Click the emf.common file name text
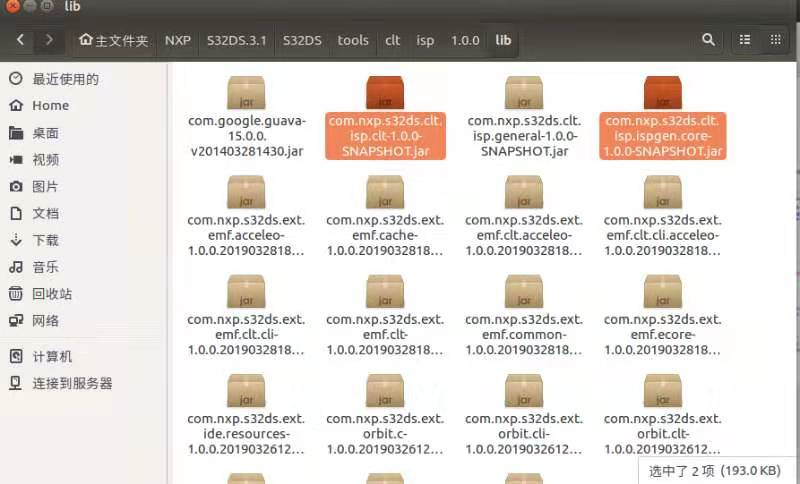 coord(524,335)
